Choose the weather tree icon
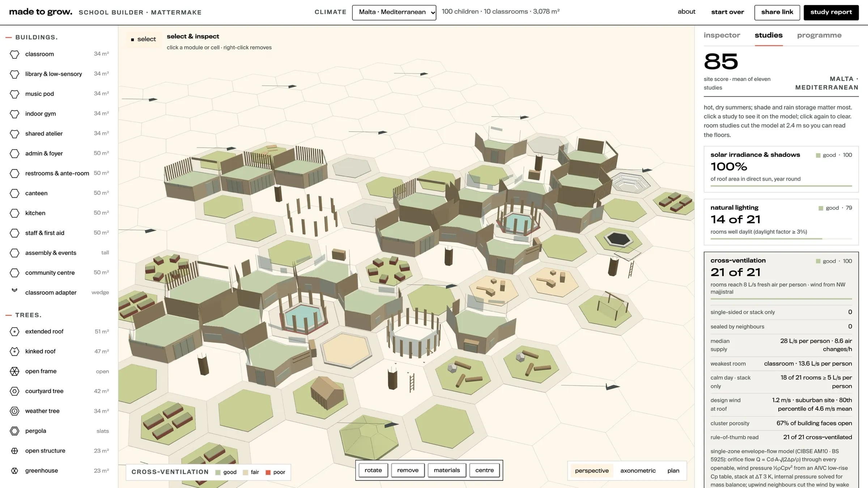Image resolution: width=868 pixels, height=488 pixels. [14, 411]
